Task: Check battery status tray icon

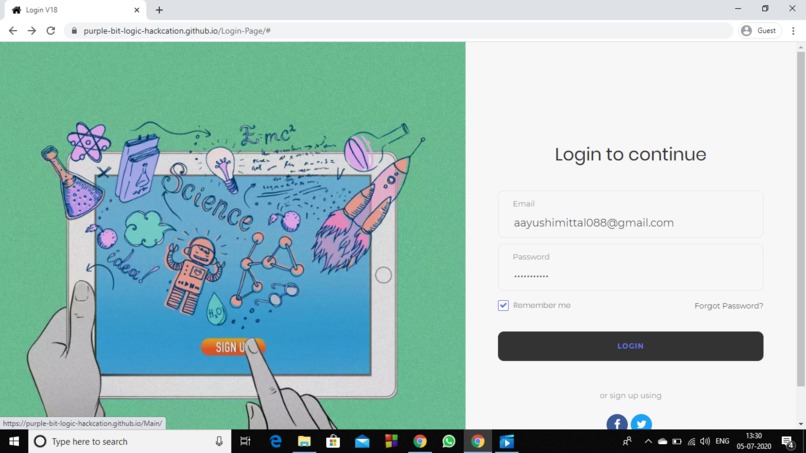Action: 677,442
